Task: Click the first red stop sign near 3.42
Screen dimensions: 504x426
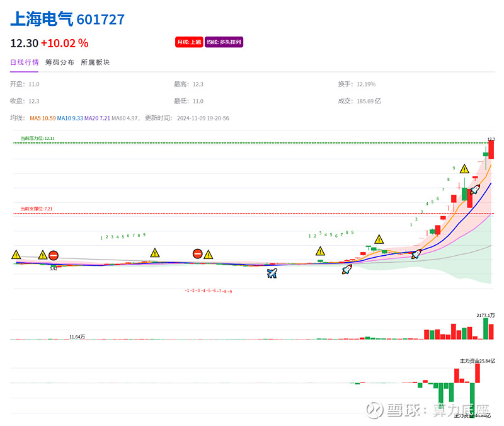Action: coord(54,256)
